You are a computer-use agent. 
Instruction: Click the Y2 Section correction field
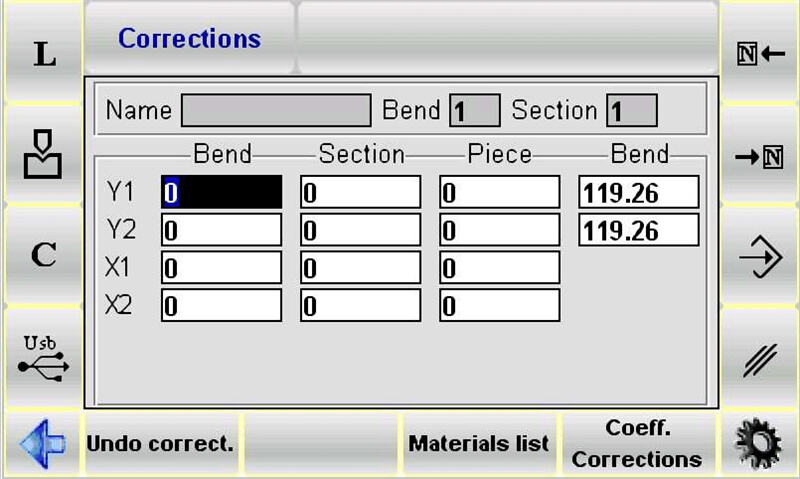pyautogui.click(x=360, y=230)
